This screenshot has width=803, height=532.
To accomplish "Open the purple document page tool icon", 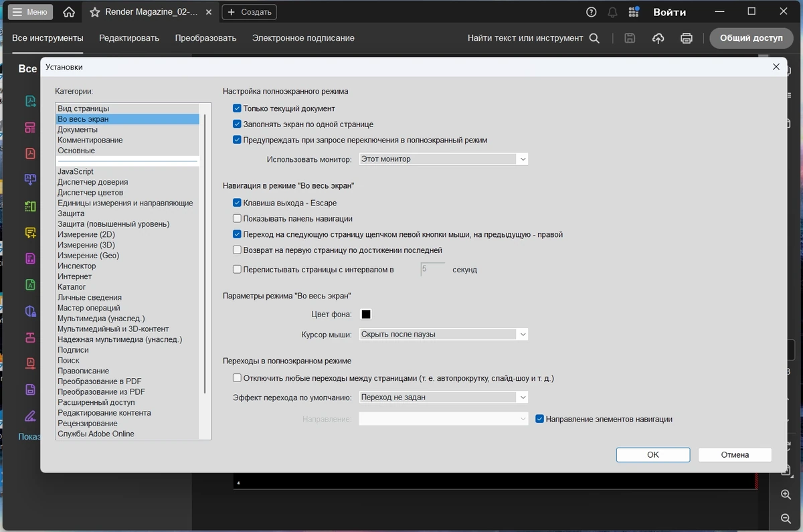I will coord(30,389).
